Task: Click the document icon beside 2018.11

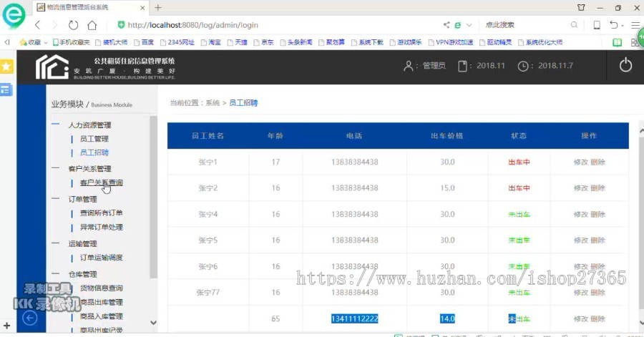Action: (x=462, y=66)
